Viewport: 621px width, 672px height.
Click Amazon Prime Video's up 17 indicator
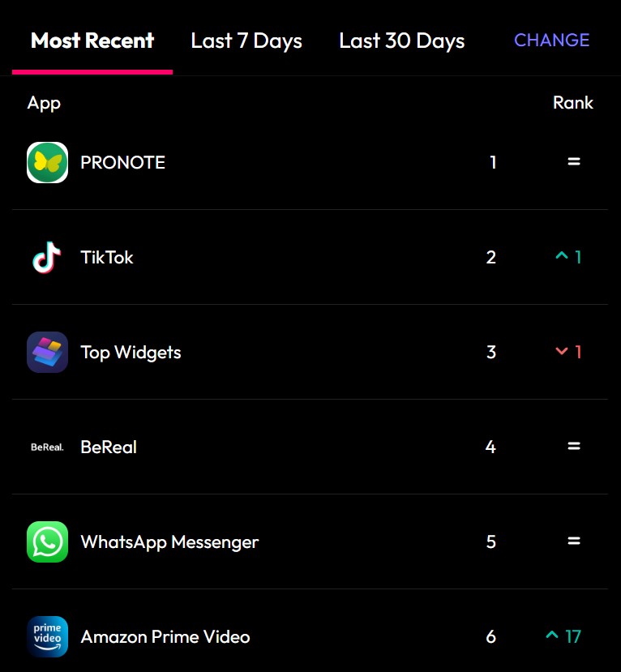[563, 636]
